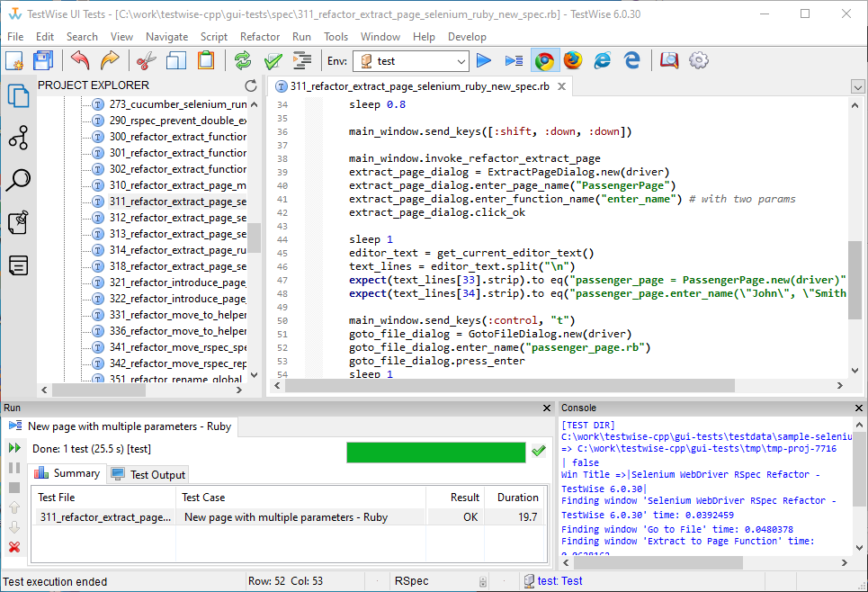Open the Develop menu

(x=467, y=37)
